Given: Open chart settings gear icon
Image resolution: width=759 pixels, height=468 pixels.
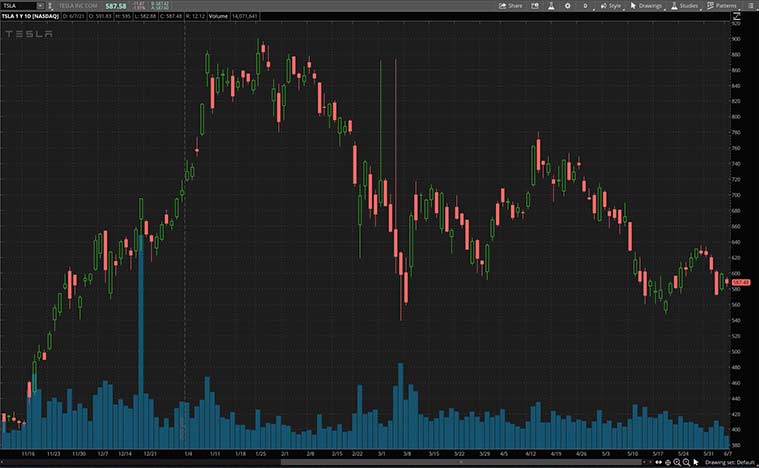Looking at the screenshot, I should coord(567,6).
